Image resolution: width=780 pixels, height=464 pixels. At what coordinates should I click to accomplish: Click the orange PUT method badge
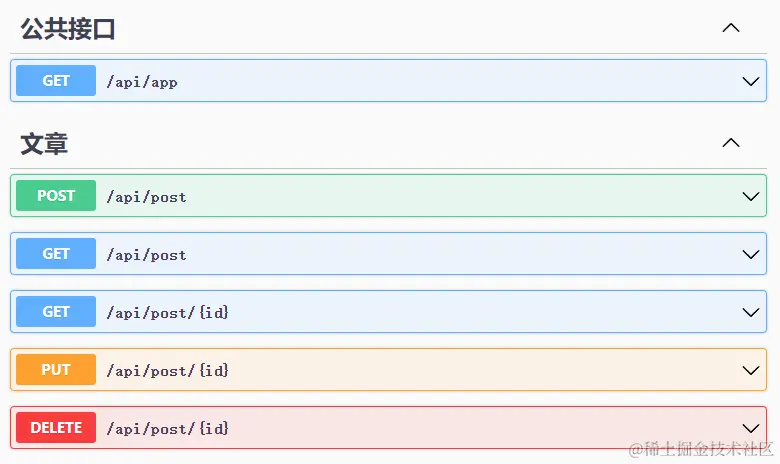point(56,370)
